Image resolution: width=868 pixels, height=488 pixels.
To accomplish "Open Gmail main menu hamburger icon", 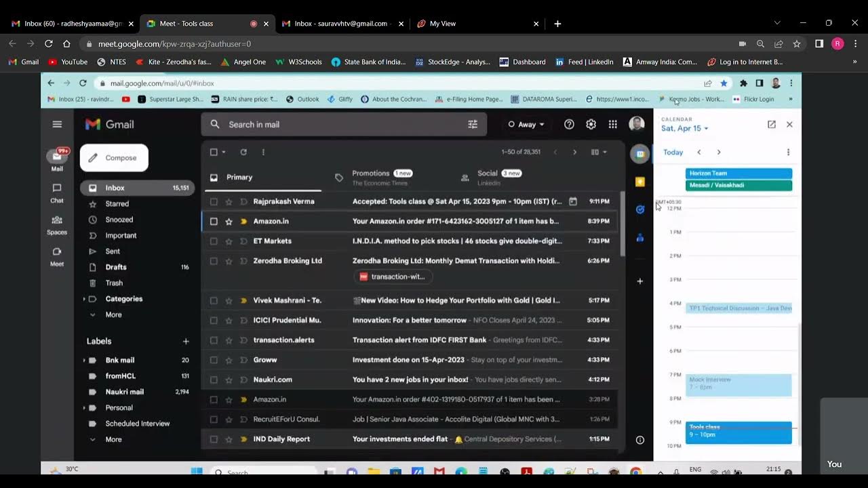I will tap(57, 124).
